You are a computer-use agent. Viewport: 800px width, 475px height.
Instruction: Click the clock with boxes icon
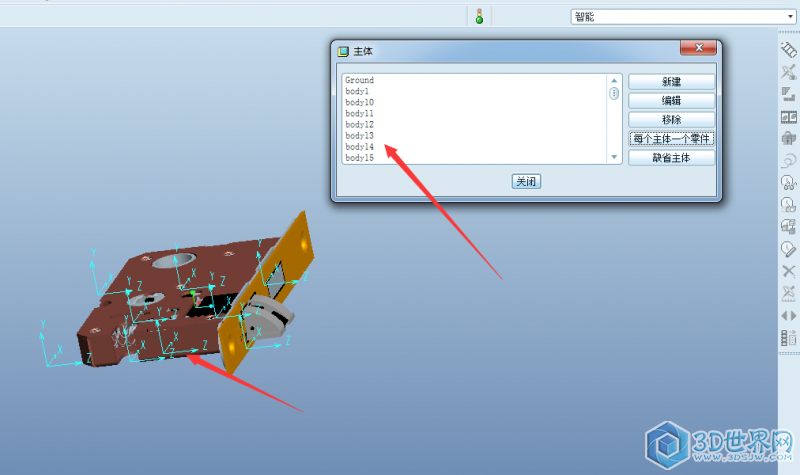[788, 205]
